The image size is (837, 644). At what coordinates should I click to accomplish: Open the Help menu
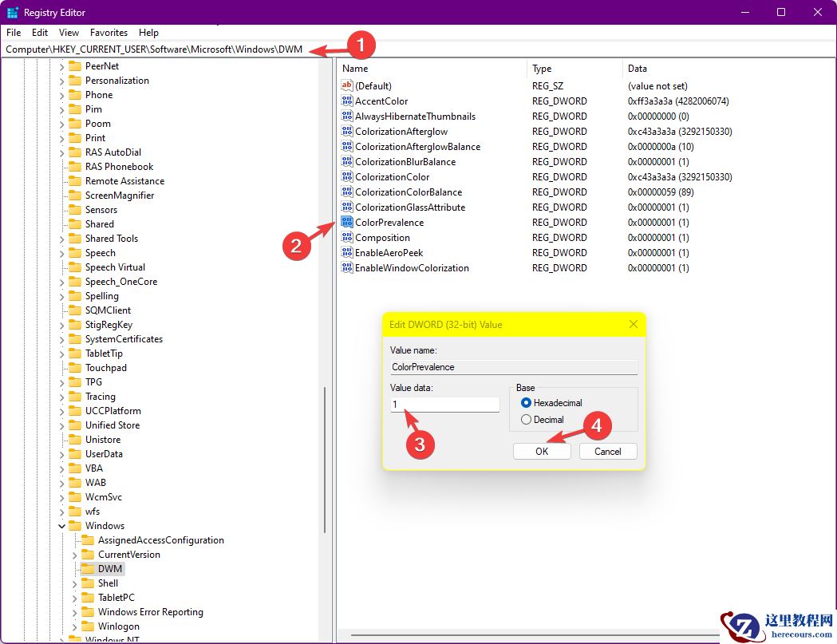(x=149, y=33)
